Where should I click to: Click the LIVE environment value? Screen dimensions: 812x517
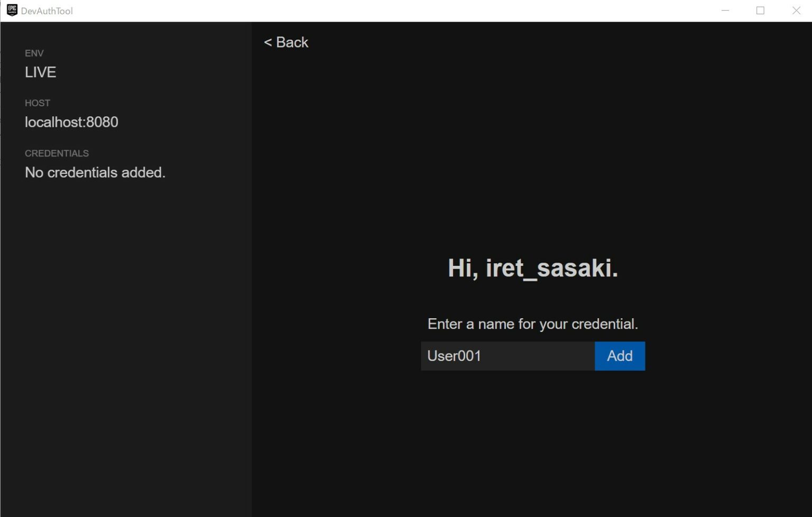(41, 72)
